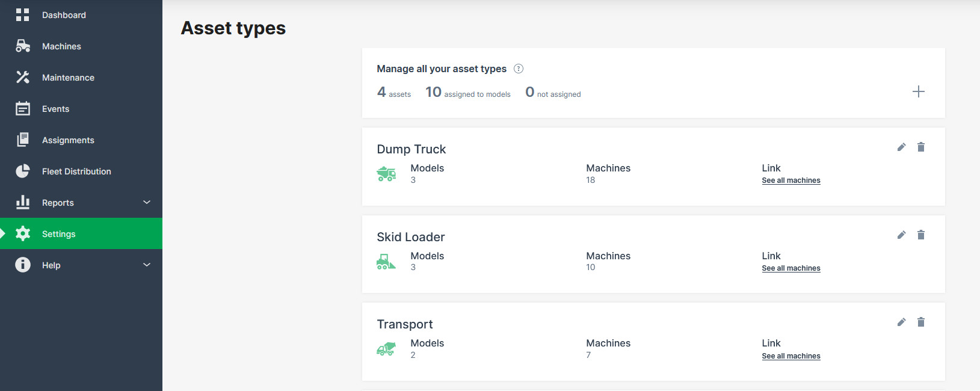
Task: See all machines for Dump Truck
Action: pos(790,180)
